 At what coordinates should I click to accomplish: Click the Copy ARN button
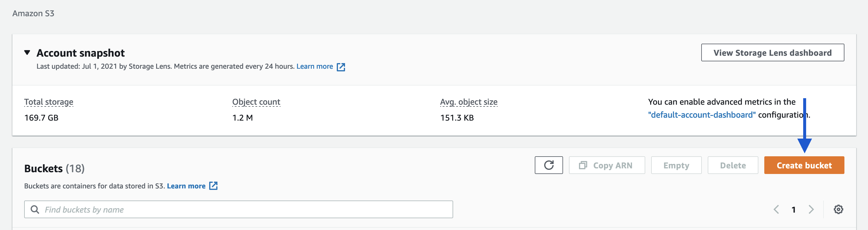point(607,165)
